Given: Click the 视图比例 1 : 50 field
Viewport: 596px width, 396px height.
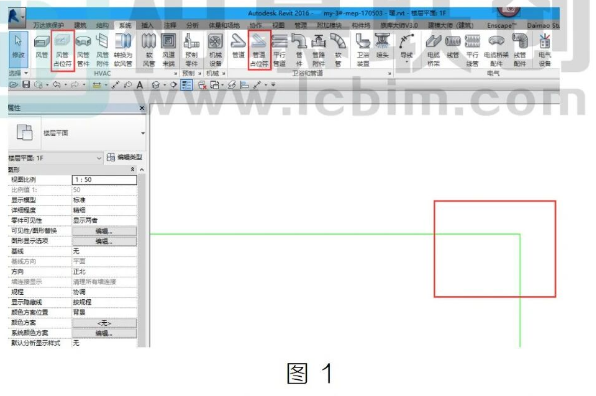Looking at the screenshot, I should (104, 179).
